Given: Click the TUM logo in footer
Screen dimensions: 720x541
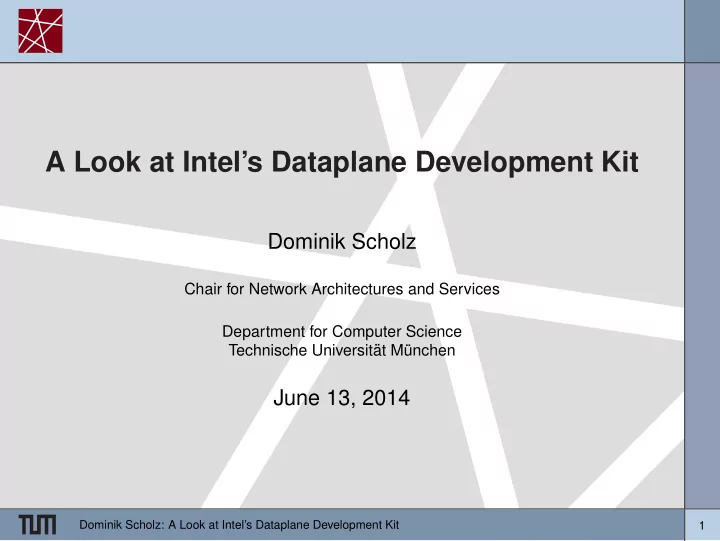Looking at the screenshot, I should tap(37, 524).
